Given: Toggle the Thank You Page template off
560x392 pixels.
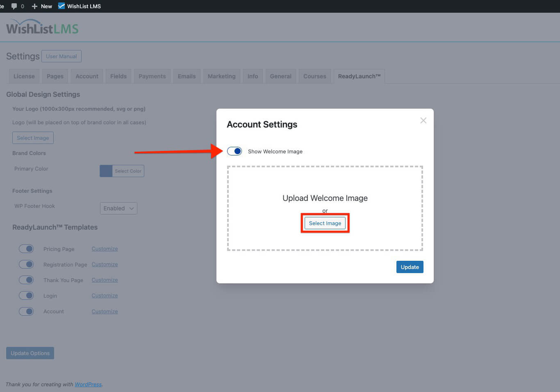Looking at the screenshot, I should pyautogui.click(x=26, y=280).
